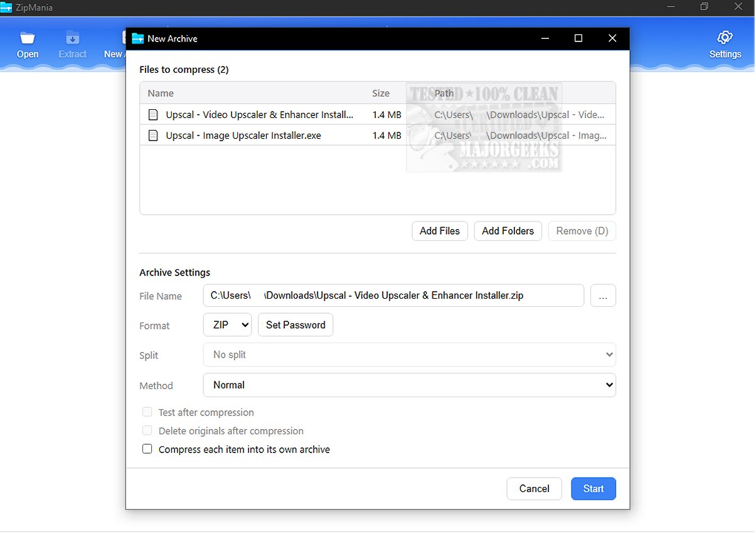The height and width of the screenshot is (534, 756).
Task: Click the Remove (D) button
Action: (582, 231)
